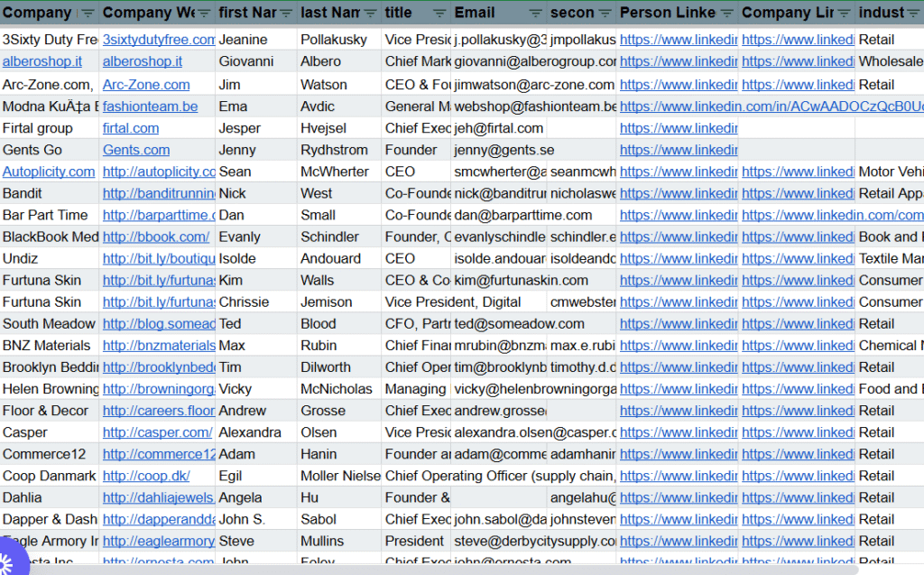The width and height of the screenshot is (924, 575).
Task: Select the "Vice President, Digital" title cell
Action: coord(417,302)
